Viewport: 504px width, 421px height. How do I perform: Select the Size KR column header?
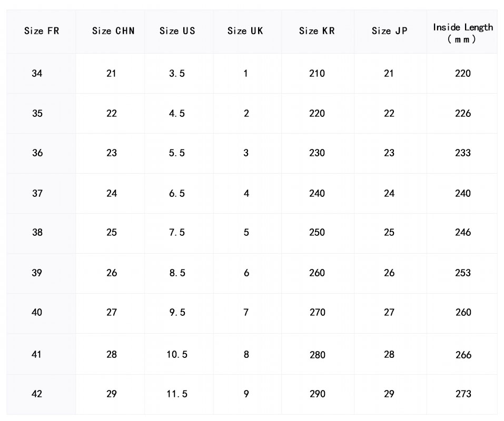[317, 31]
